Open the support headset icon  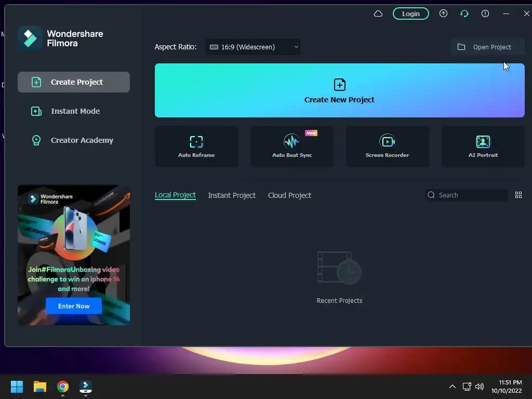pos(464,14)
